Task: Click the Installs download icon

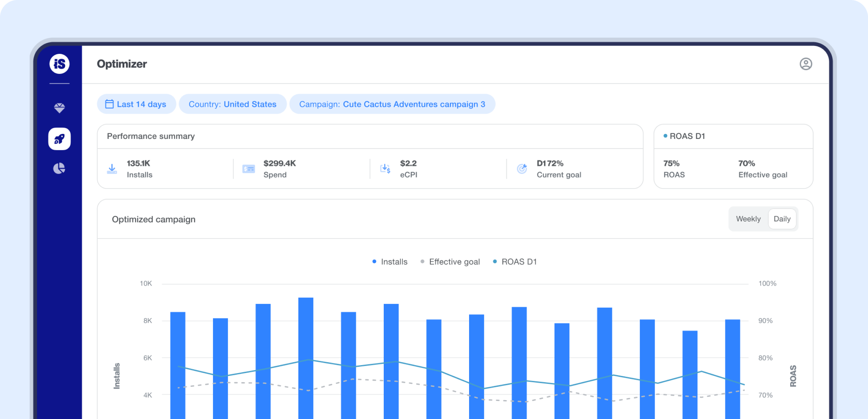Action: [112, 169]
